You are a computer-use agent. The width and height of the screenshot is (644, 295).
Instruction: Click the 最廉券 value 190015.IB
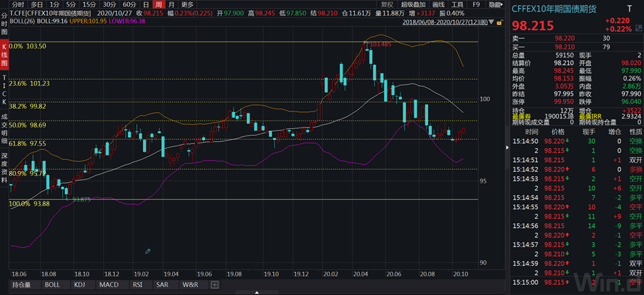(560, 116)
